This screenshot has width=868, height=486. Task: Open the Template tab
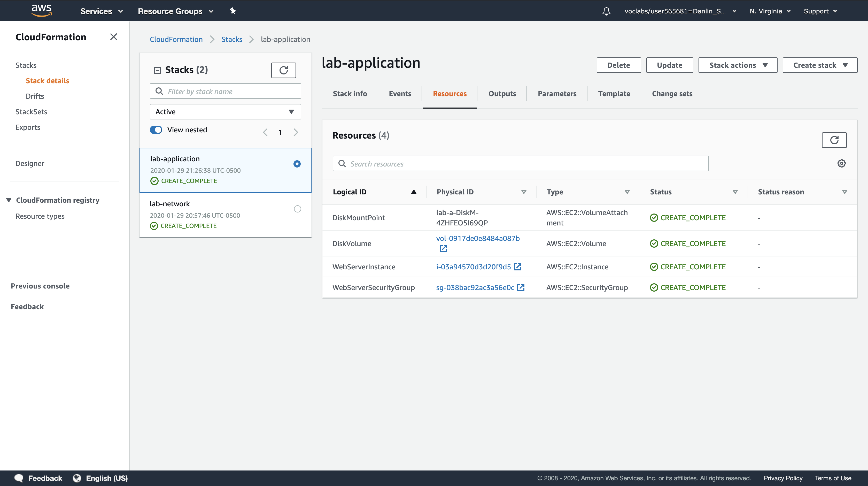pos(614,94)
